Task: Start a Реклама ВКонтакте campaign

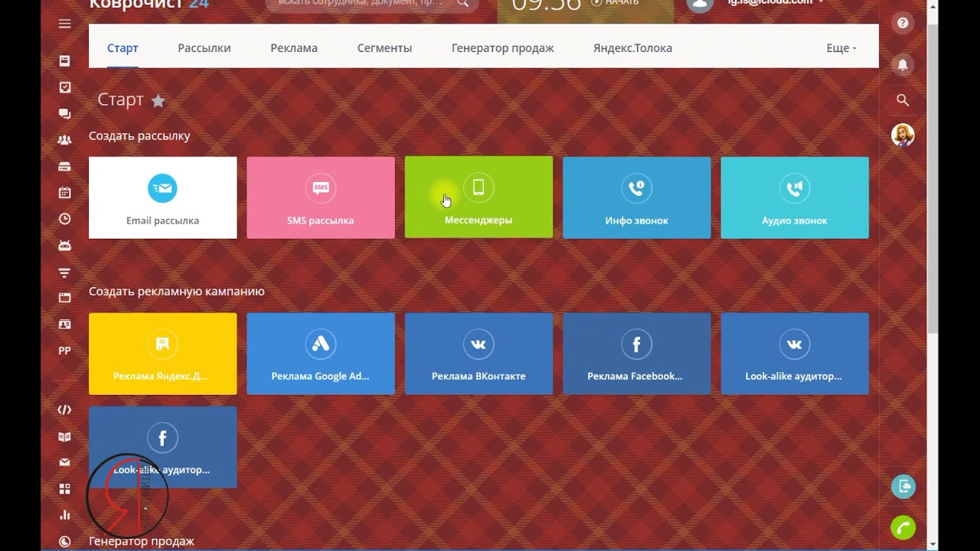Action: (479, 354)
